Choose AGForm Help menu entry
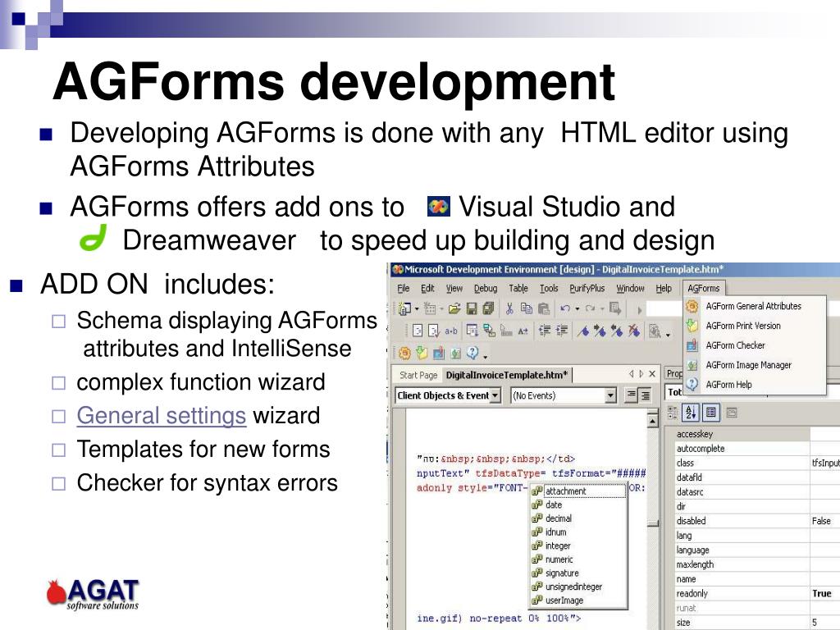This screenshot has width=840, height=630. (x=755, y=385)
